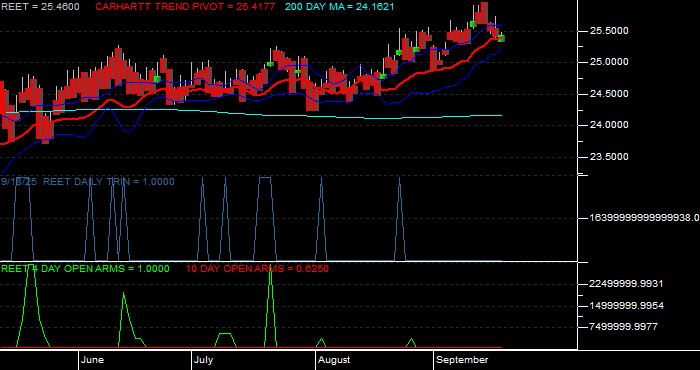This screenshot has width=700, height=370.
Task: Click the July month label on timeline
Action: coord(205,360)
